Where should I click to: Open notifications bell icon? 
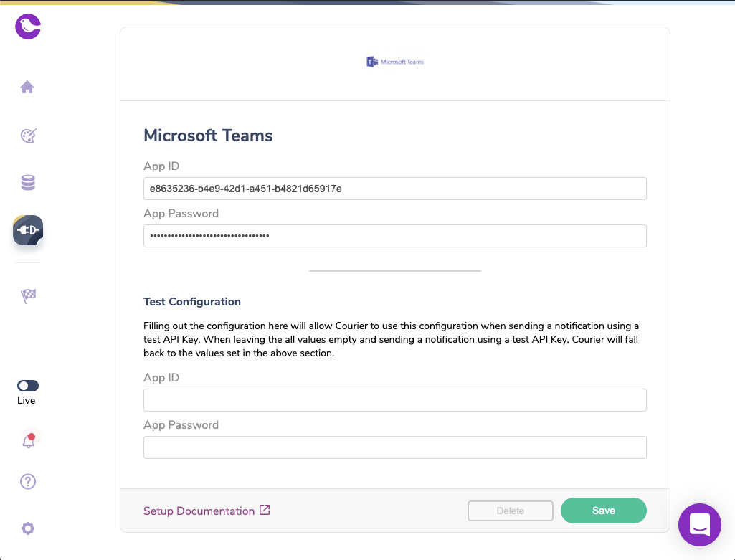point(29,440)
